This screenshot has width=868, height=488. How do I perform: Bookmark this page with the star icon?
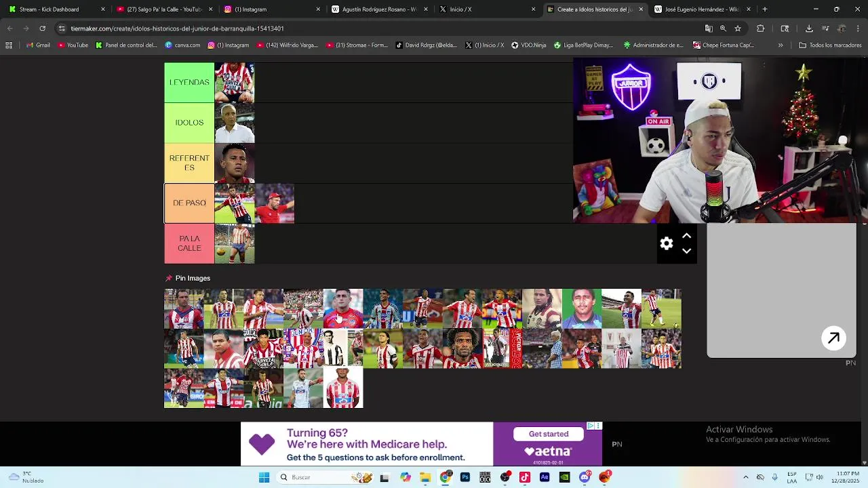738,28
